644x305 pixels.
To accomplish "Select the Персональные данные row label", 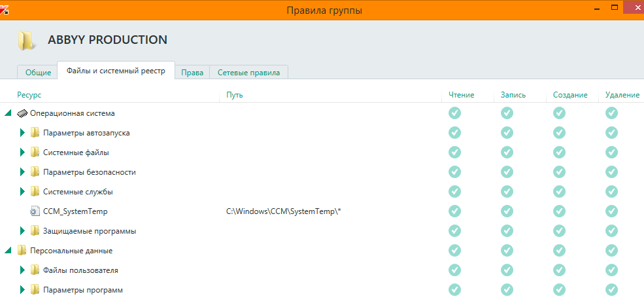I will coord(71,251).
